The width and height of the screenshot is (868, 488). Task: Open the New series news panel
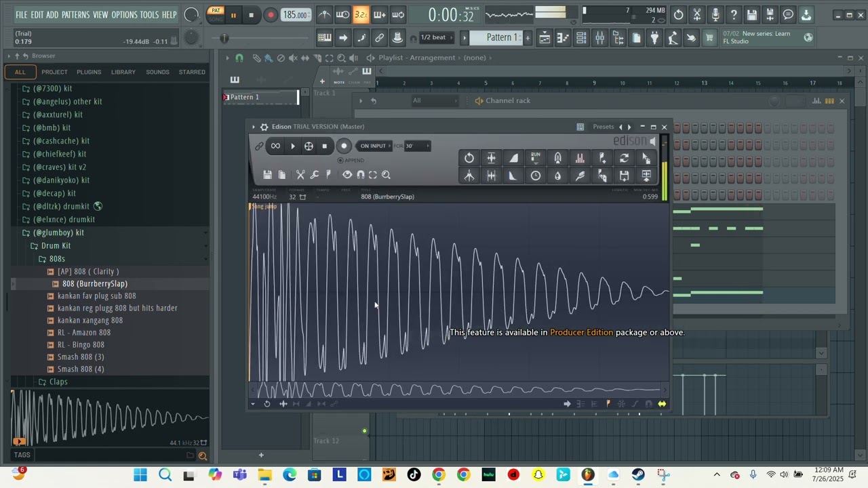767,37
